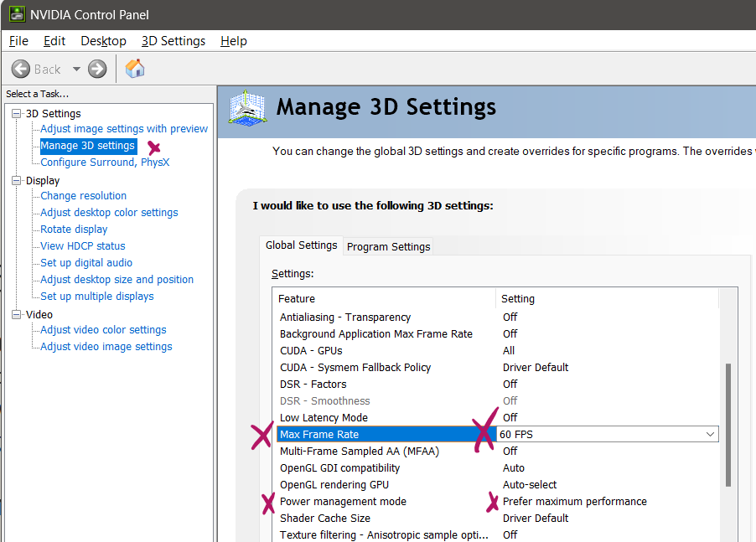Select the Global Settings tab
The height and width of the screenshot is (542, 756).
pyautogui.click(x=301, y=245)
